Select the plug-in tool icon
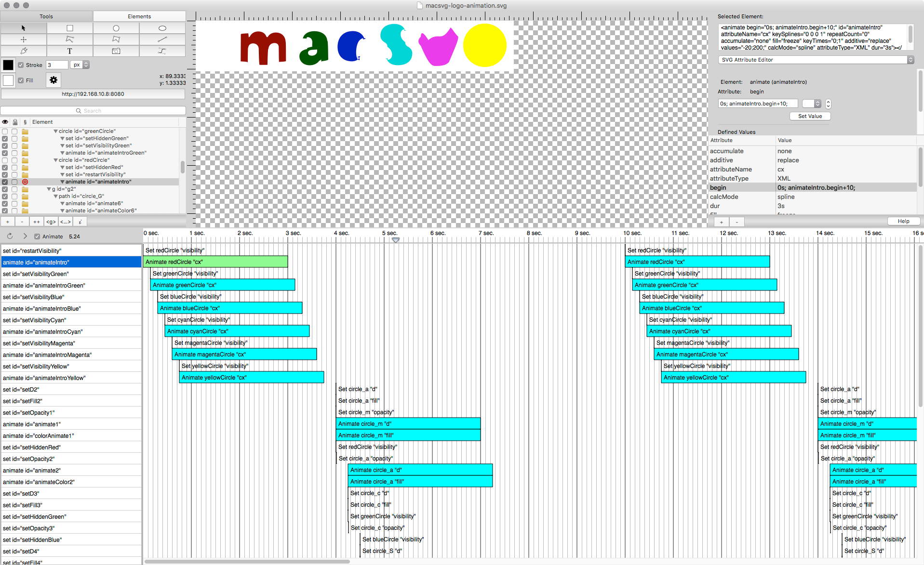The height and width of the screenshot is (565, 924). click(23, 51)
